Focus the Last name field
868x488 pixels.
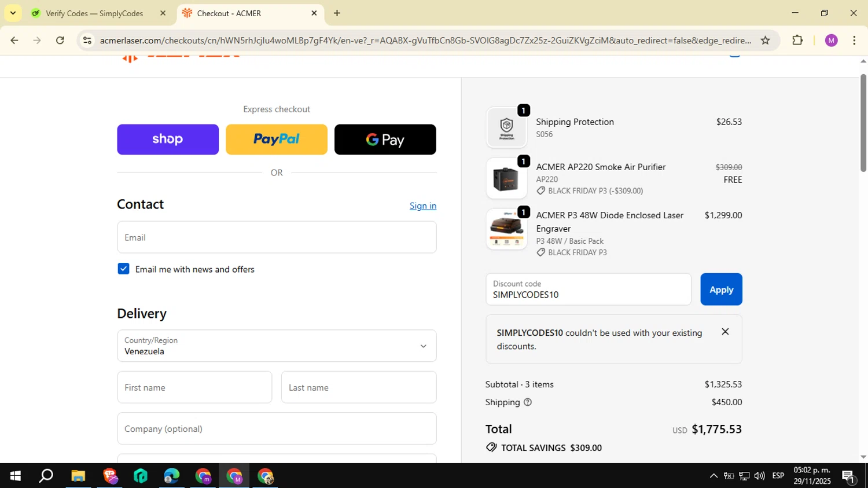click(x=359, y=387)
